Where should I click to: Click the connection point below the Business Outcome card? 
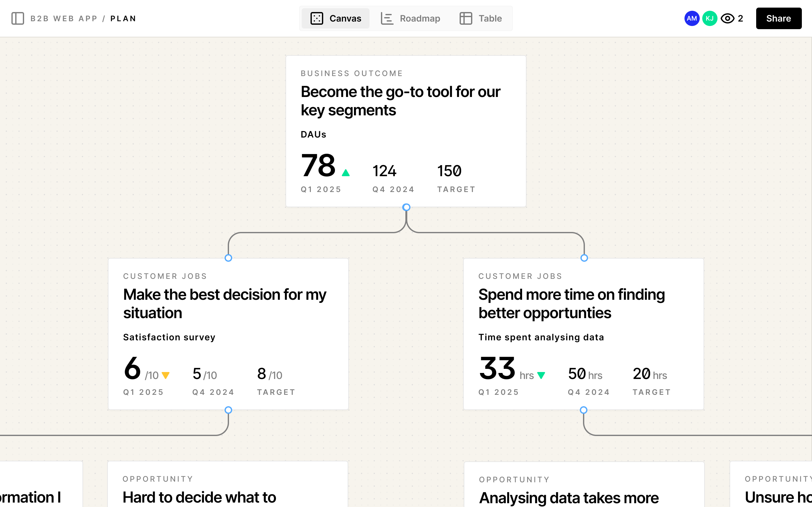coord(406,207)
